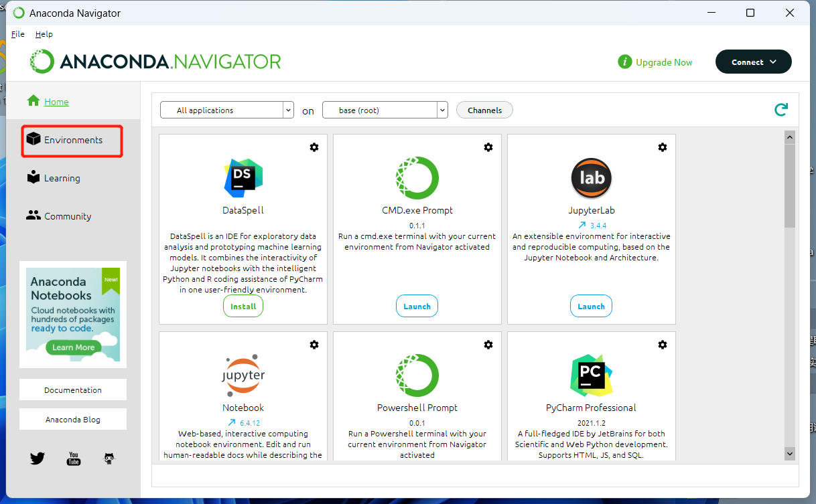
Task: Click the Anaconda Navigator logo
Action: coord(155,62)
